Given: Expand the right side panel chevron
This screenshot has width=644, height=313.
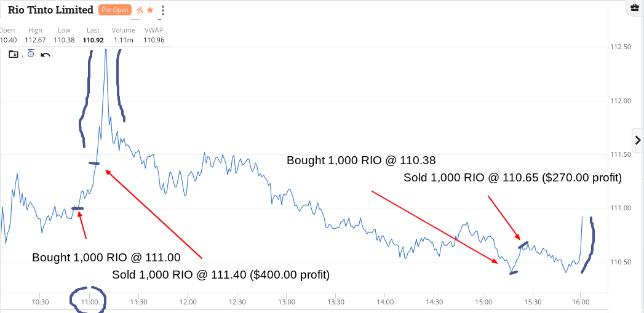Looking at the screenshot, I should tap(637, 140).
